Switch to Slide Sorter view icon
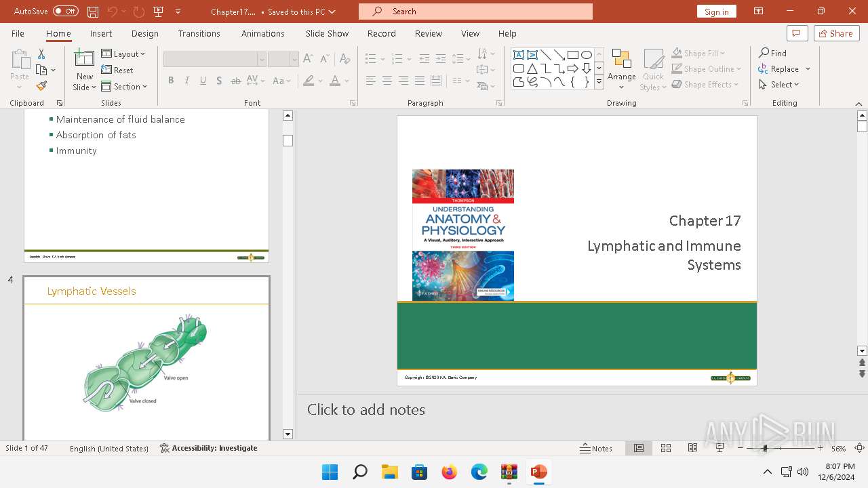 (x=666, y=448)
